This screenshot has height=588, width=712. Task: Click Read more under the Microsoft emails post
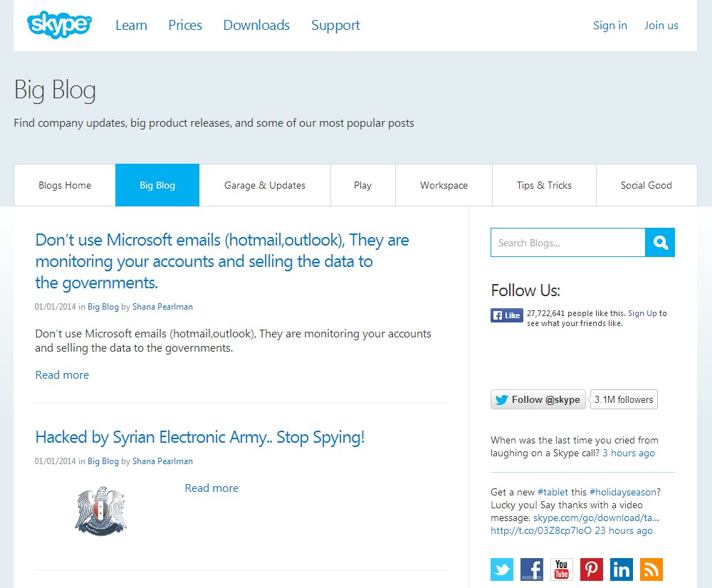[62, 374]
